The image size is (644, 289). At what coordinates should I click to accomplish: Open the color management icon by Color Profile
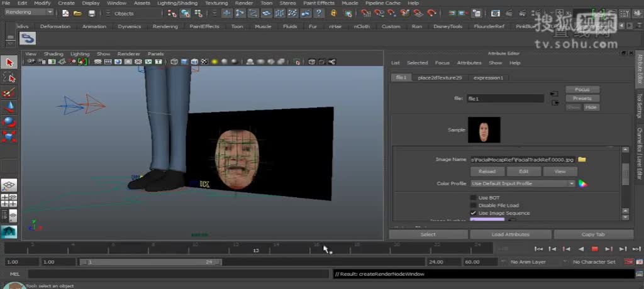pos(582,183)
